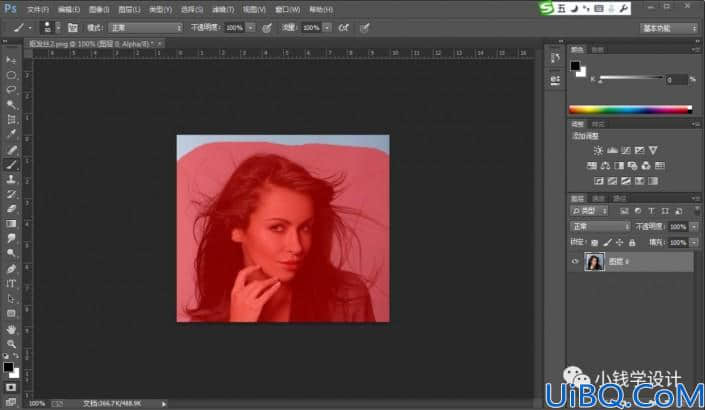Open the File menu
The image size is (705, 410).
(x=38, y=9)
